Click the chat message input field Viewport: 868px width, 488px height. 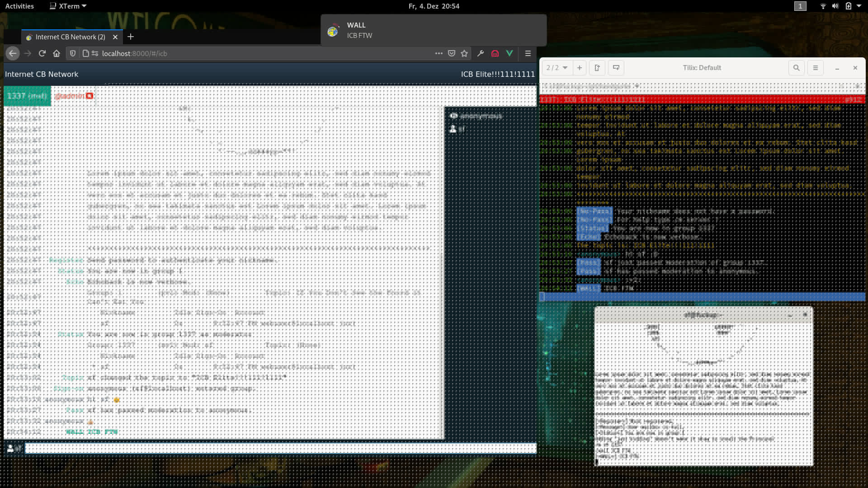280,448
